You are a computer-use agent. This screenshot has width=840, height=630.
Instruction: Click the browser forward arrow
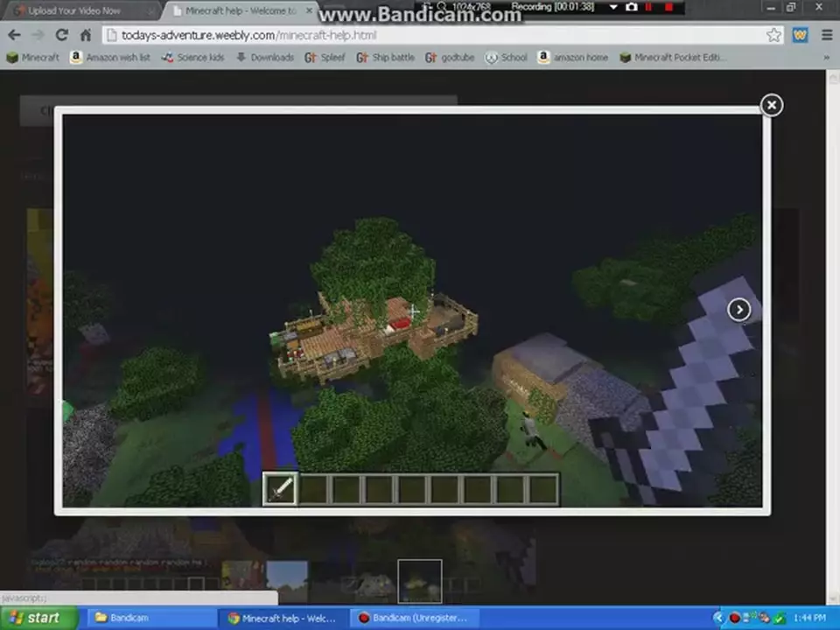pyautogui.click(x=38, y=35)
